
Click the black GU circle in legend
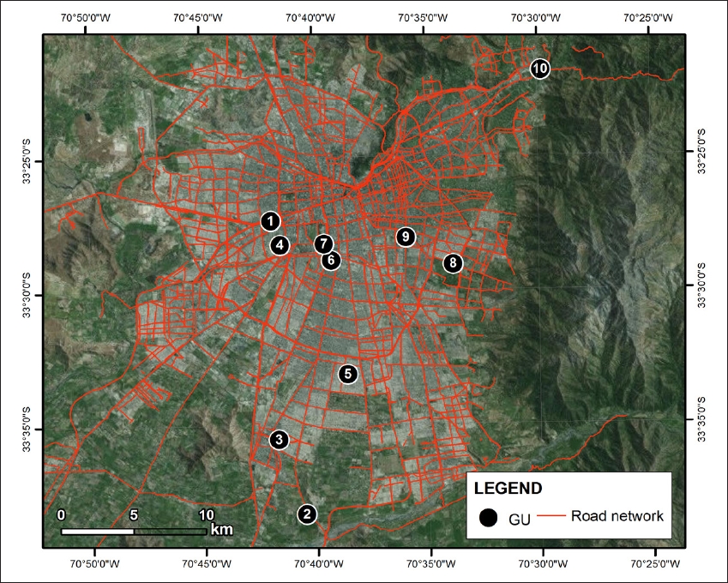489,518
